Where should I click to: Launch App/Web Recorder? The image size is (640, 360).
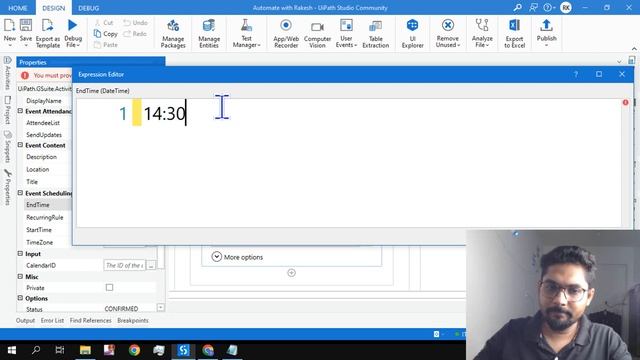point(286,34)
